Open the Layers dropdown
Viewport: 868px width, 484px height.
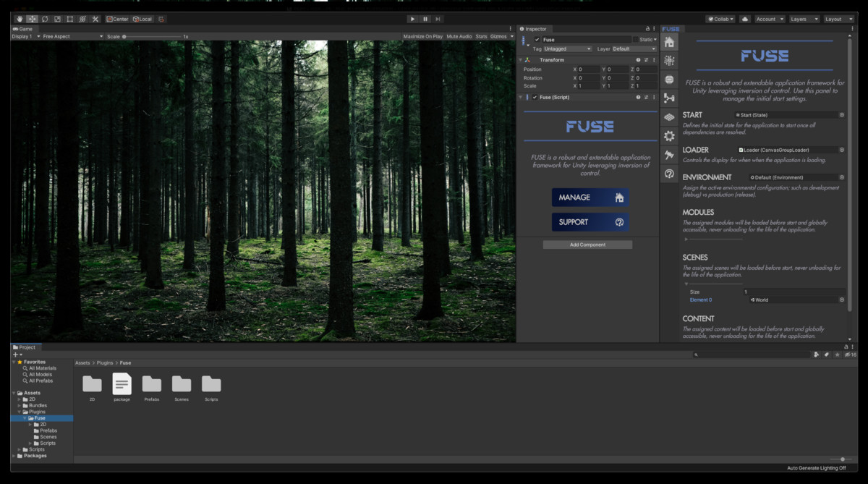click(804, 19)
